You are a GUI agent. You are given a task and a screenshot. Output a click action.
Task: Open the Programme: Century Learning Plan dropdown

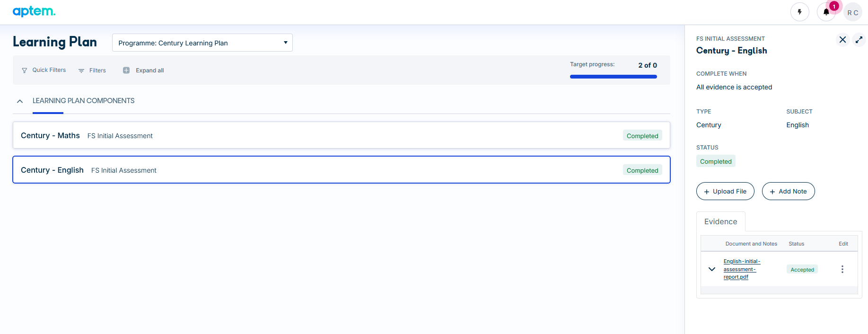[x=202, y=43]
